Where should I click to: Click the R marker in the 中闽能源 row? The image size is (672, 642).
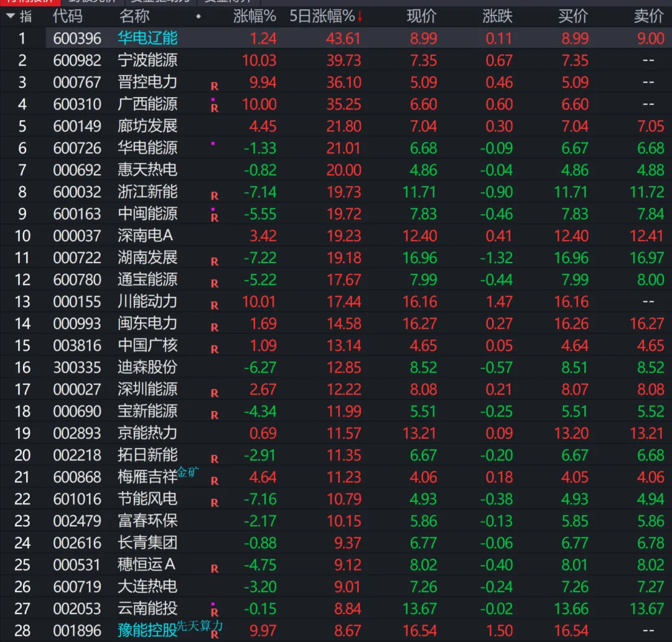pos(215,218)
